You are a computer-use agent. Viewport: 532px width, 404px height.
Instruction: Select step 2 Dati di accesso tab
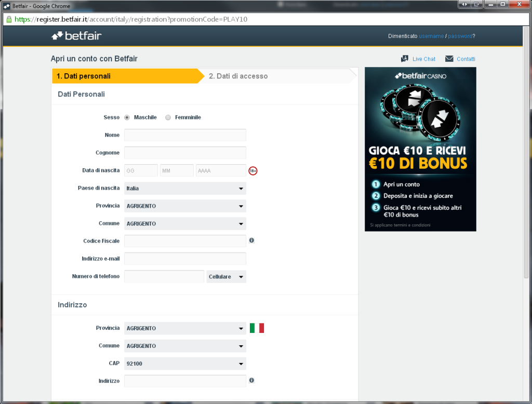tap(280, 76)
